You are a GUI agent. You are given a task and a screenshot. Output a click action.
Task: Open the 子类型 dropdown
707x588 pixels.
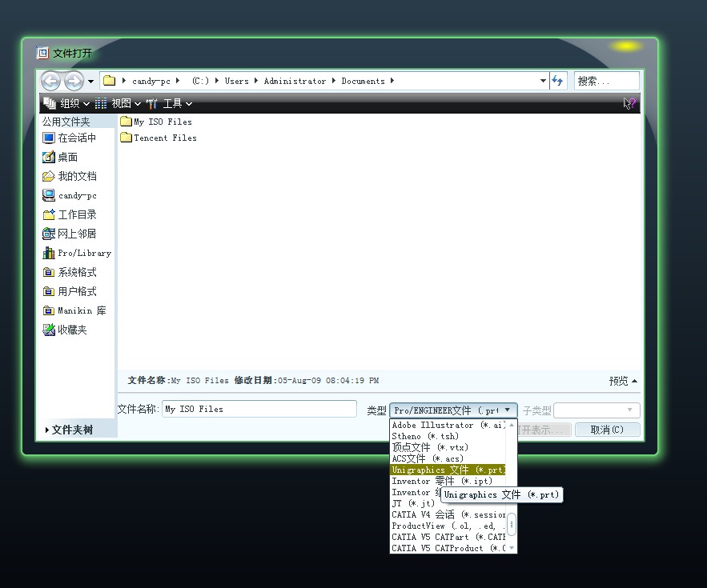click(x=597, y=410)
